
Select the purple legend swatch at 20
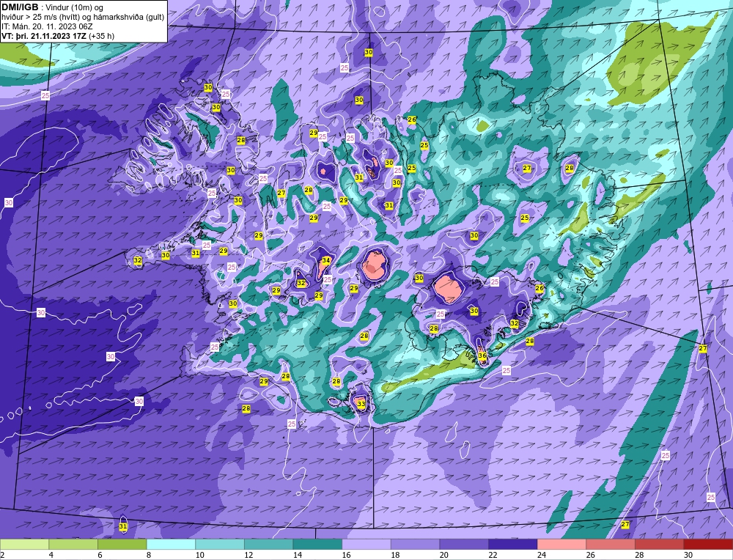(x=464, y=544)
